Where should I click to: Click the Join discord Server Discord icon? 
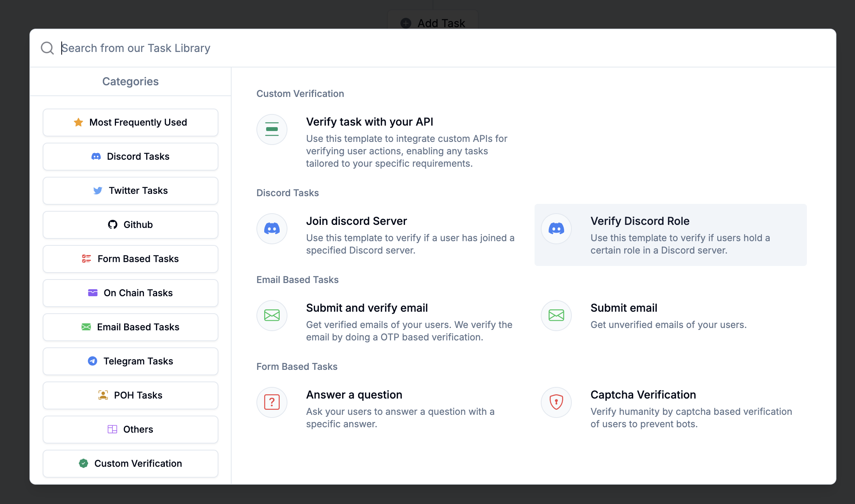(x=272, y=229)
